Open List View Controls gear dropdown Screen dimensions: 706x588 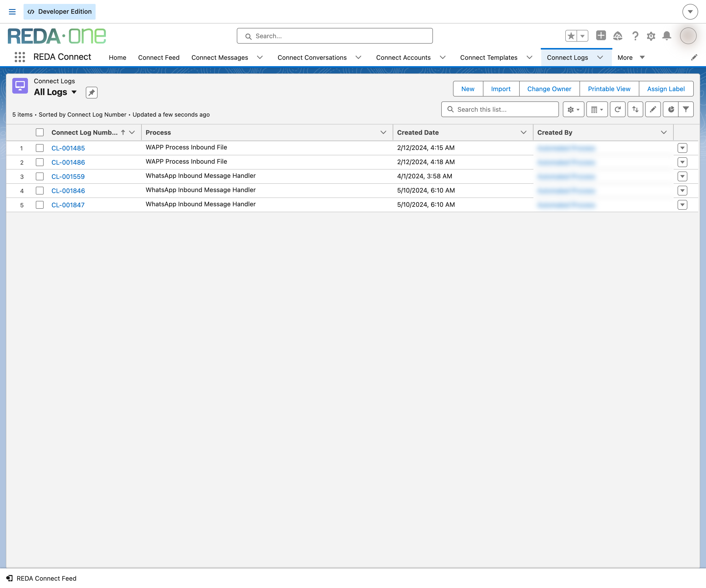coord(574,109)
